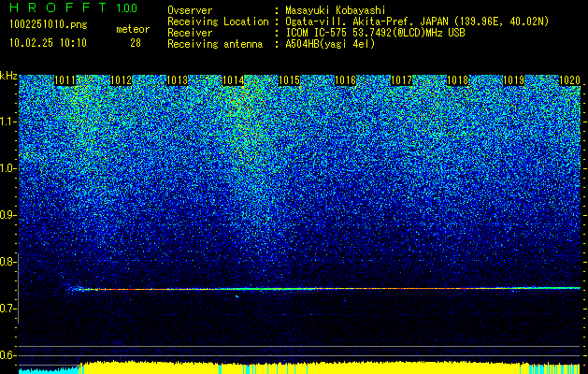Click the date 10.02.25 10:10
The width and height of the screenshot is (588, 374).
pyautogui.click(x=48, y=43)
